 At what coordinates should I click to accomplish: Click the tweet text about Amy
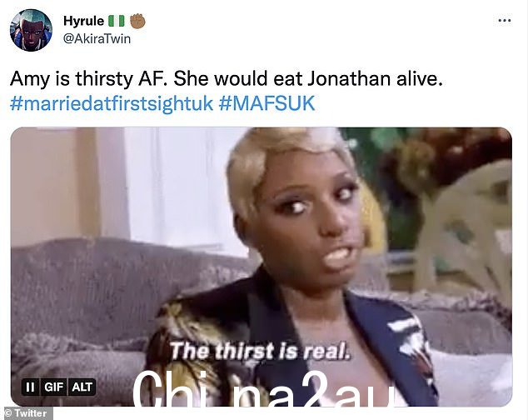(x=226, y=79)
